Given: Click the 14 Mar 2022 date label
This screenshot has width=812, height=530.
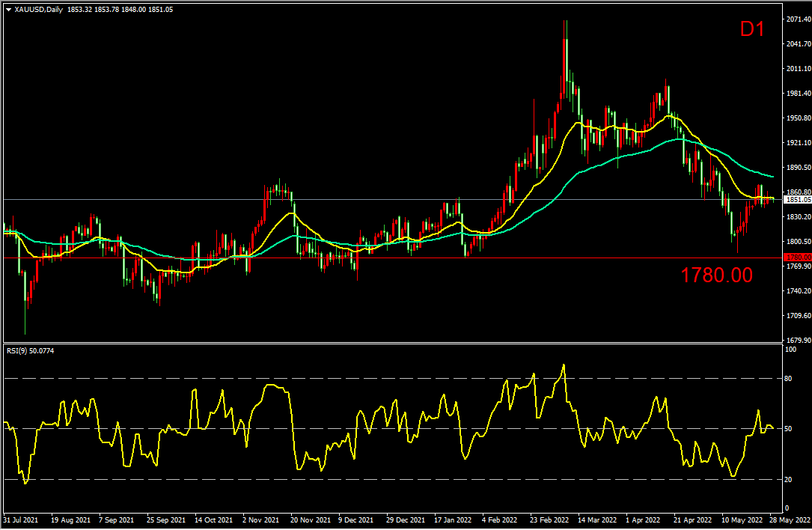Looking at the screenshot, I should (x=597, y=520).
